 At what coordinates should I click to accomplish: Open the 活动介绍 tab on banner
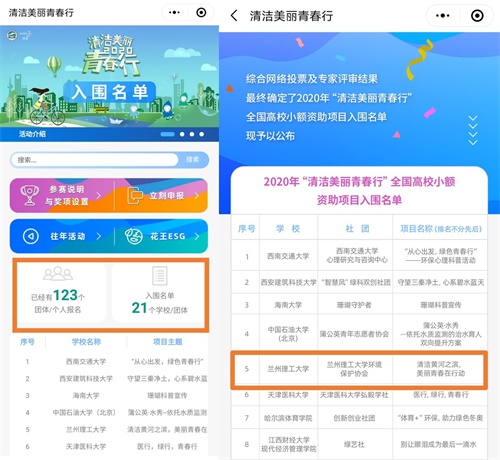32,134
